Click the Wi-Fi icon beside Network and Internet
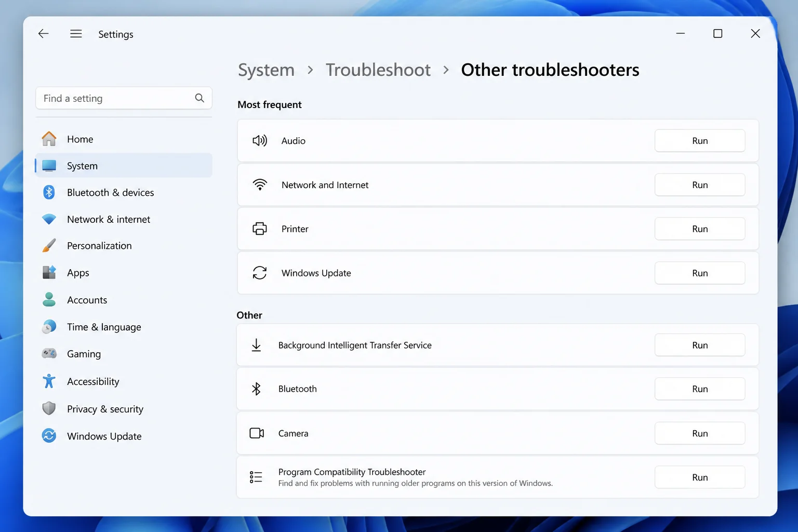 260,185
